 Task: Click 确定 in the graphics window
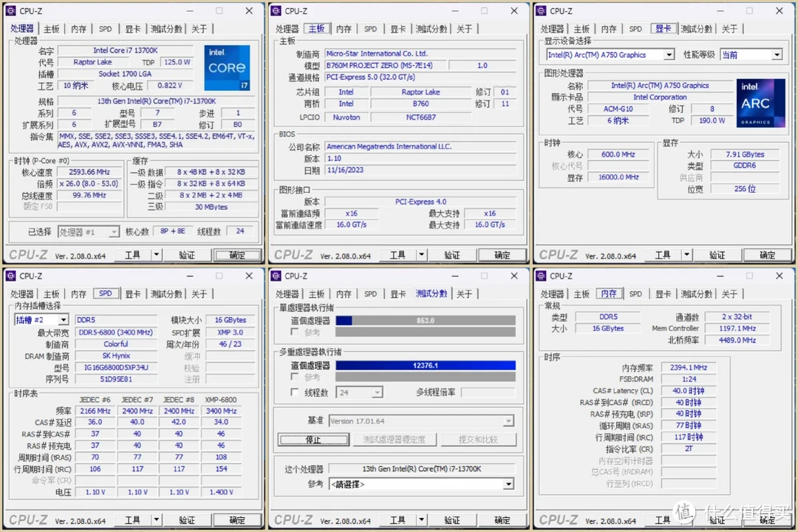point(767,254)
